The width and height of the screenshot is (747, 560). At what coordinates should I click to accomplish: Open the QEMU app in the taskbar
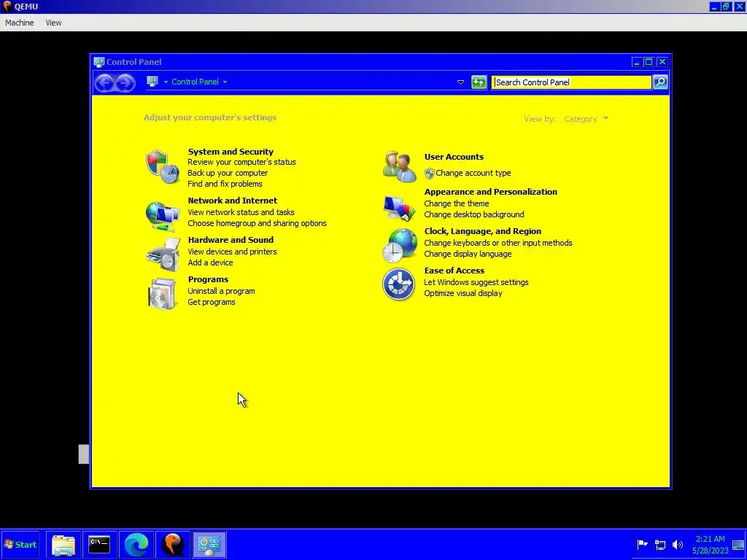click(172, 544)
